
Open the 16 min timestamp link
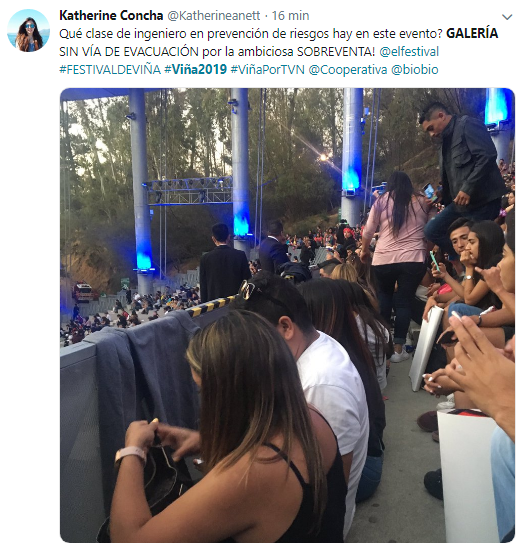click(x=290, y=16)
